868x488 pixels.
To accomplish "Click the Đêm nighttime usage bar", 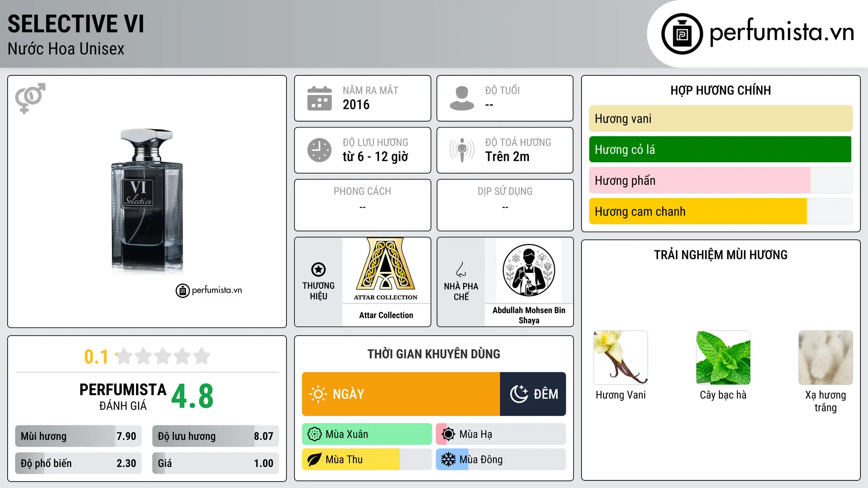I will pyautogui.click(x=533, y=394).
